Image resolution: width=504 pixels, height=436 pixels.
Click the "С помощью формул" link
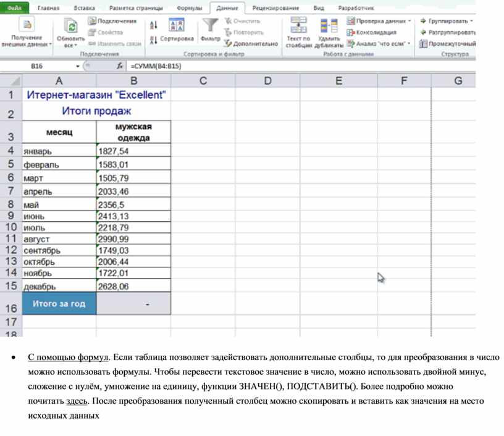pyautogui.click(x=68, y=357)
